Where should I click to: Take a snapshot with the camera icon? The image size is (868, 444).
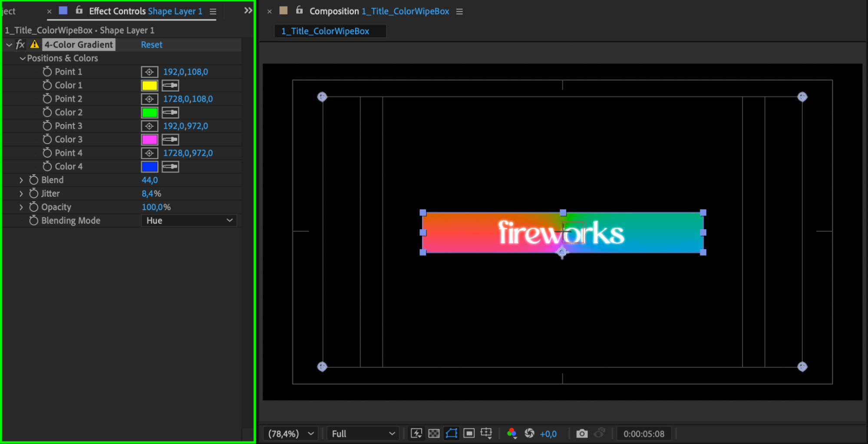point(582,433)
